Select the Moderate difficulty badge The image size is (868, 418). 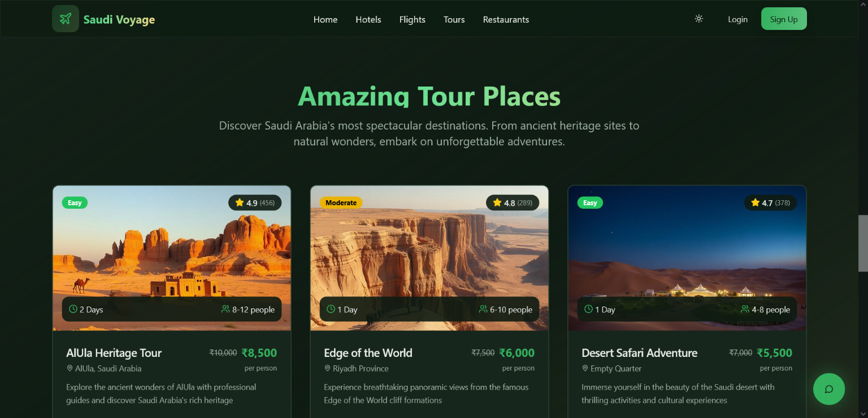coord(341,202)
